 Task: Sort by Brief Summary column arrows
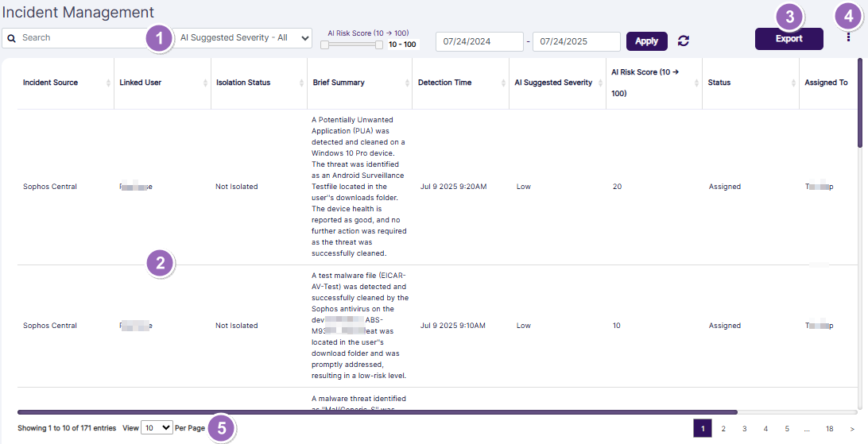pos(407,83)
